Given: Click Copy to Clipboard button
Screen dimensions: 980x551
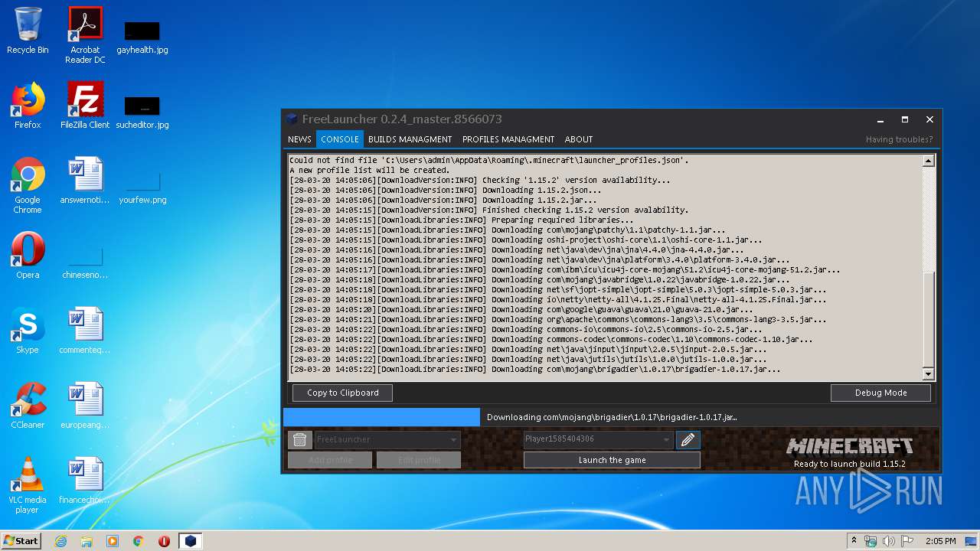Looking at the screenshot, I should click(342, 393).
